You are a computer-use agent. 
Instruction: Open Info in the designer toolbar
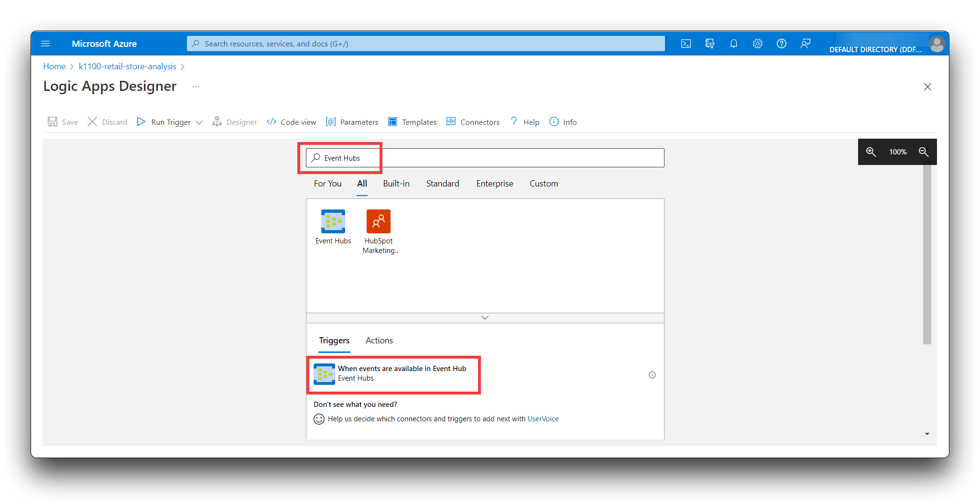[x=563, y=122]
